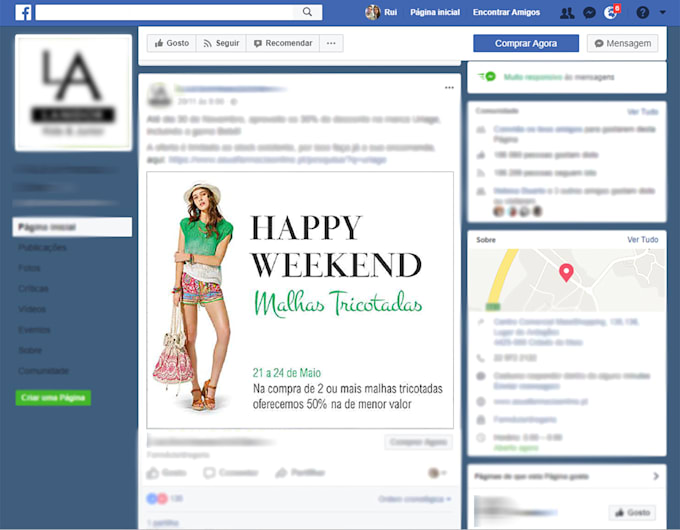
Task: Open friend requests icon
Action: (567, 13)
